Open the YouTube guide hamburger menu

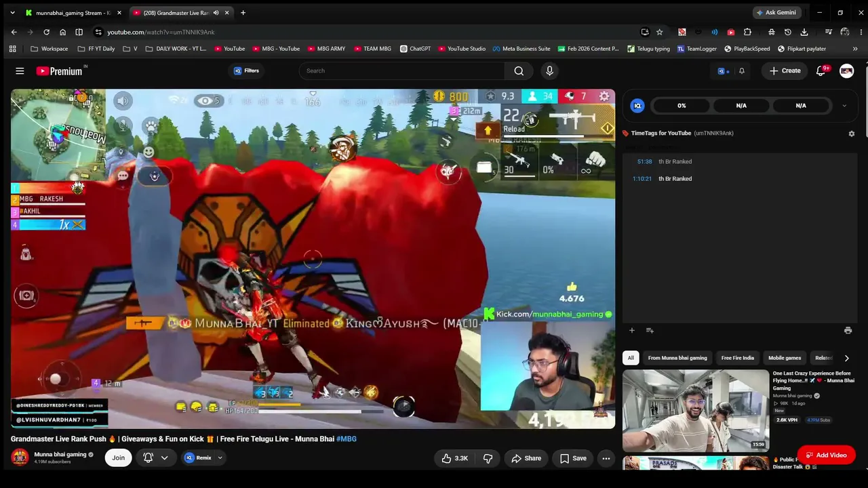click(20, 70)
